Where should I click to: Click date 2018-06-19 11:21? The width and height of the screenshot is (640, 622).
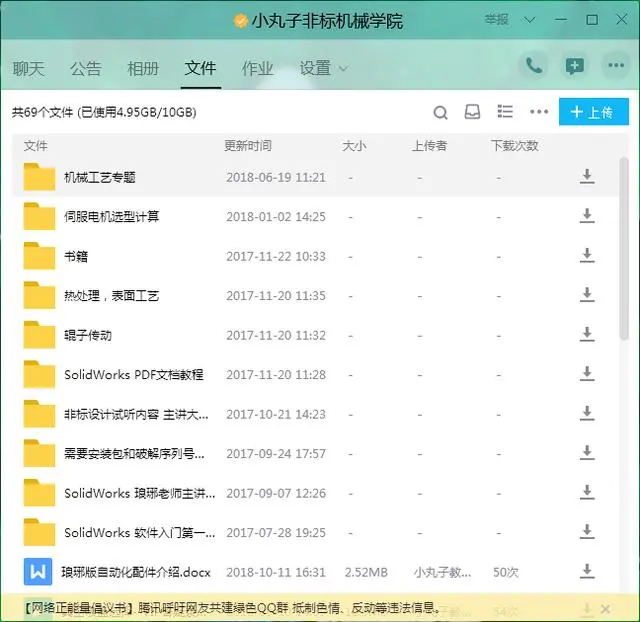(276, 178)
